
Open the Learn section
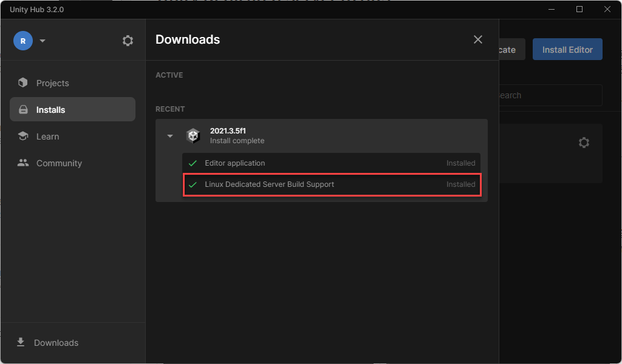click(73, 136)
